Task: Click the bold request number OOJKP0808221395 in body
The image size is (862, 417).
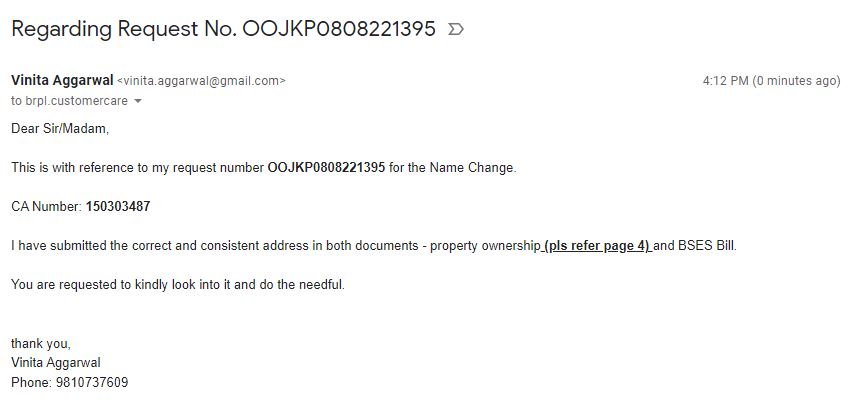Action: [x=326, y=168]
